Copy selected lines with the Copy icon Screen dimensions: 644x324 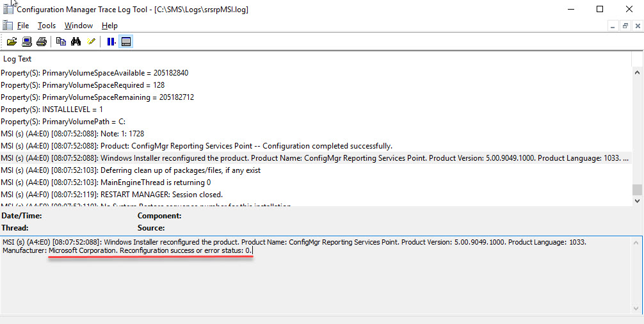61,42
